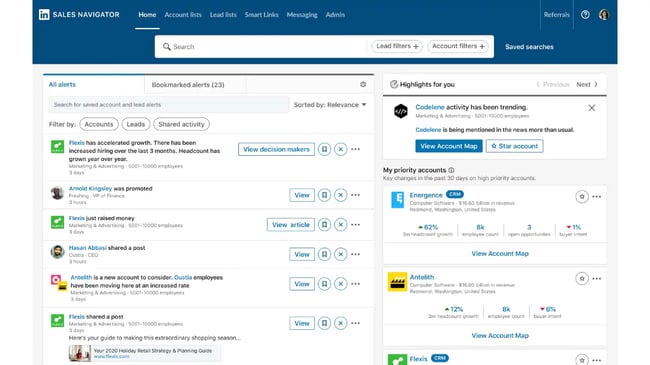Click the Star account button
Image resolution: width=650 pixels, height=365 pixels.
pyautogui.click(x=514, y=146)
